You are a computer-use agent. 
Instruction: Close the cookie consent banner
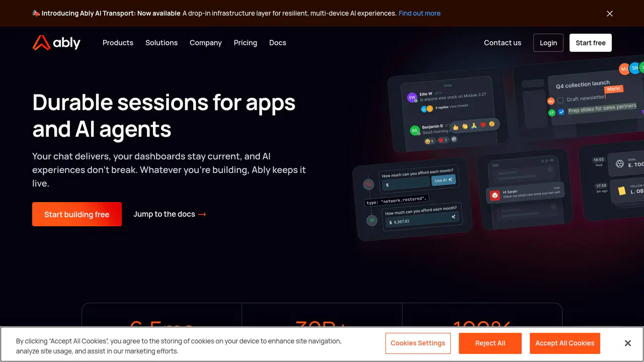coord(628,343)
